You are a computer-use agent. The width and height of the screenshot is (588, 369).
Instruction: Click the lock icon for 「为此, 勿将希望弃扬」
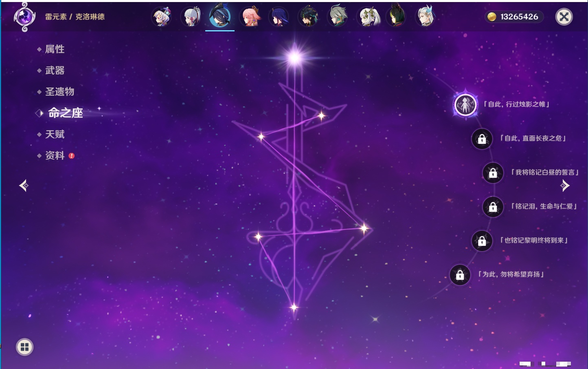pos(460,275)
